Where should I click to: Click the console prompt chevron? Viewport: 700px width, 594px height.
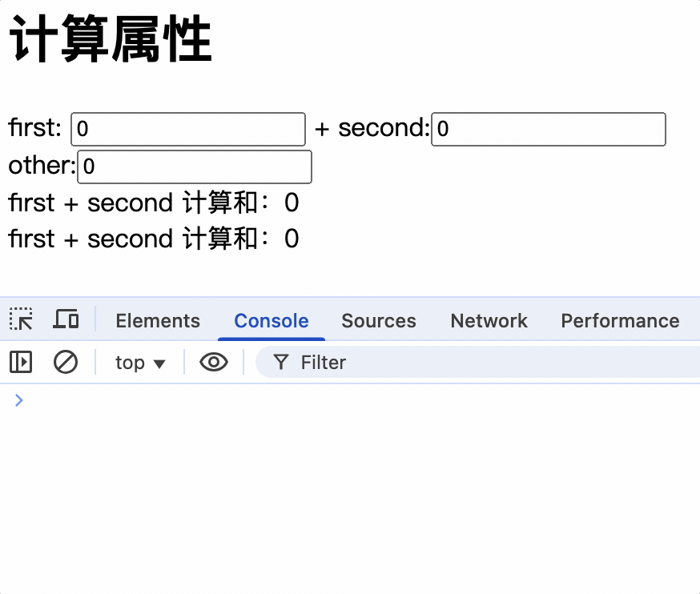coord(19,400)
